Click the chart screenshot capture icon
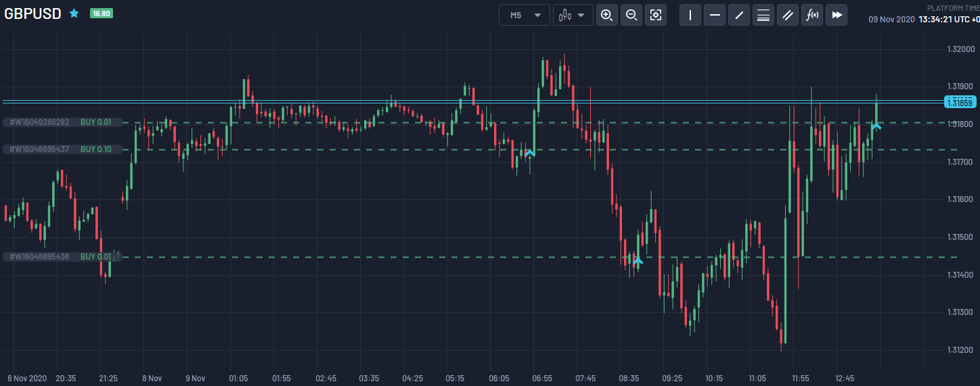The width and height of the screenshot is (980, 386). [x=655, y=15]
